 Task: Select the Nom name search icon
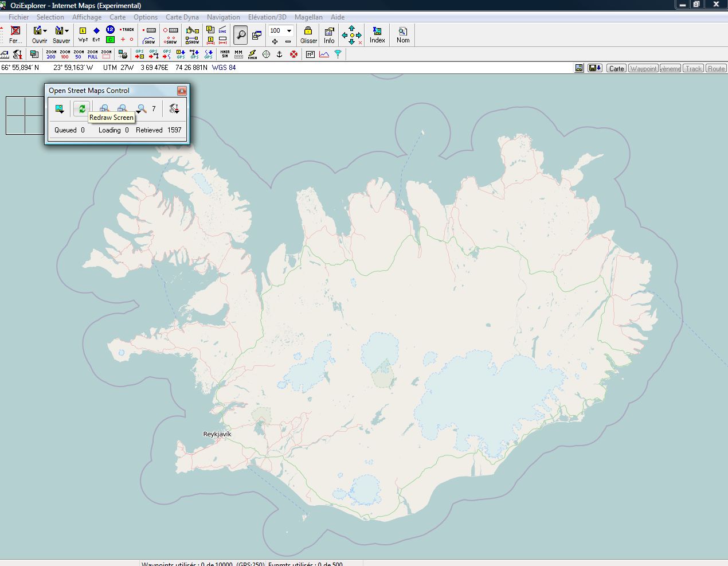pos(403,34)
